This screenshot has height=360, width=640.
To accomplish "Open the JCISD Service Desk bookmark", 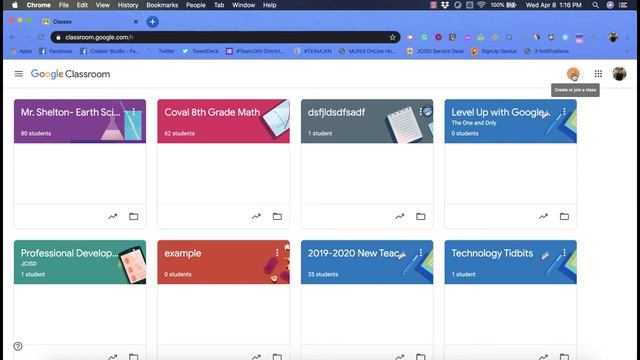I will [436, 51].
